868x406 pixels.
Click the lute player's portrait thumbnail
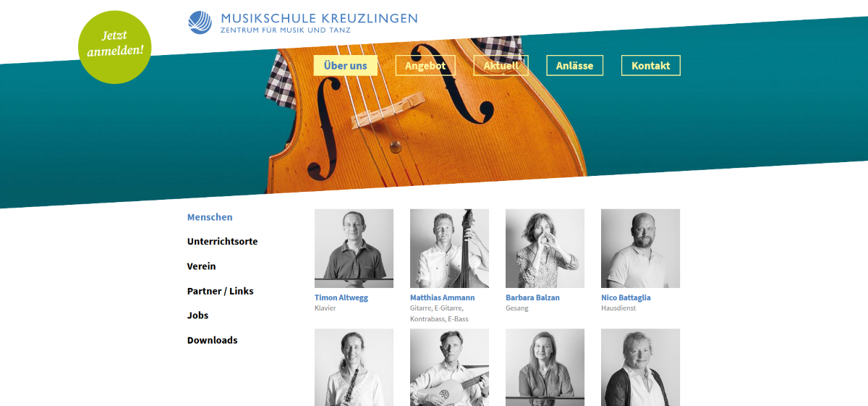click(x=449, y=368)
